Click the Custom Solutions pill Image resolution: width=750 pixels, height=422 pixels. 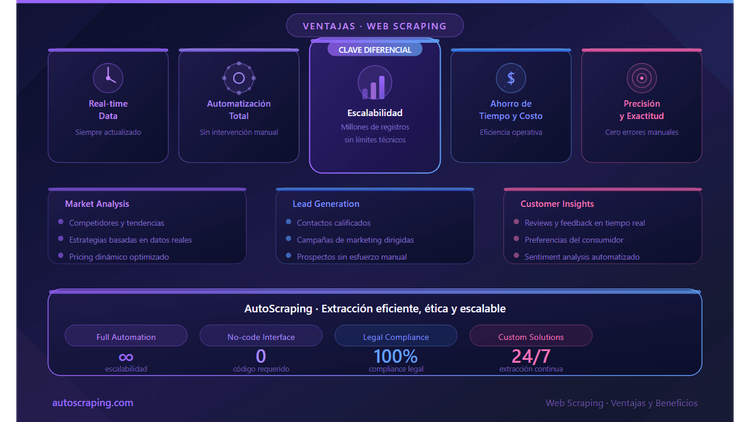coord(531,336)
